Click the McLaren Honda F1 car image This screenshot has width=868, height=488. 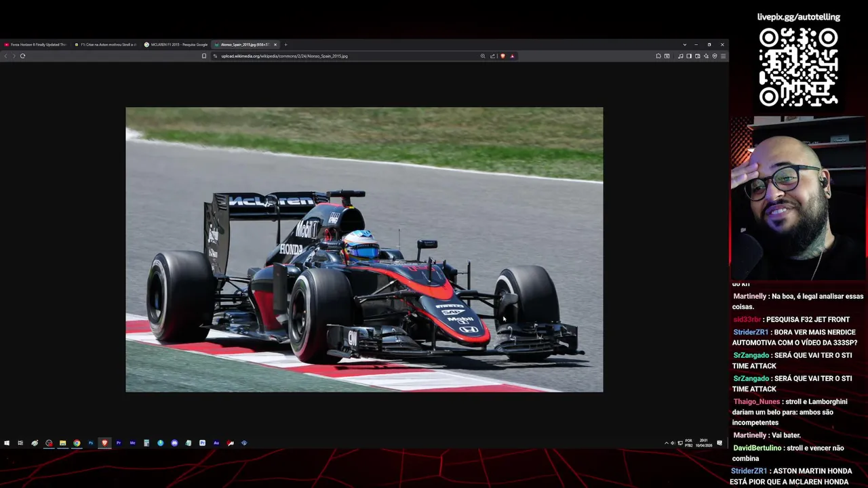coord(364,249)
